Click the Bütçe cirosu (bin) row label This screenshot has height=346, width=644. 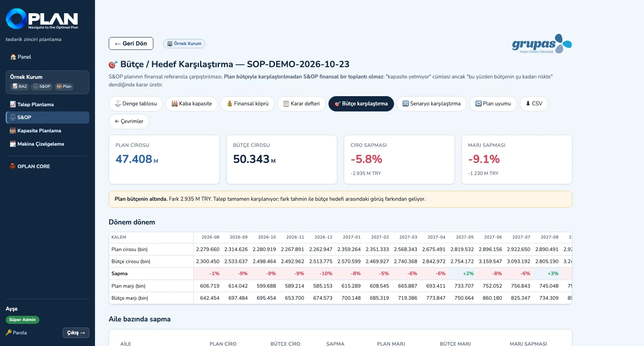pos(131,262)
